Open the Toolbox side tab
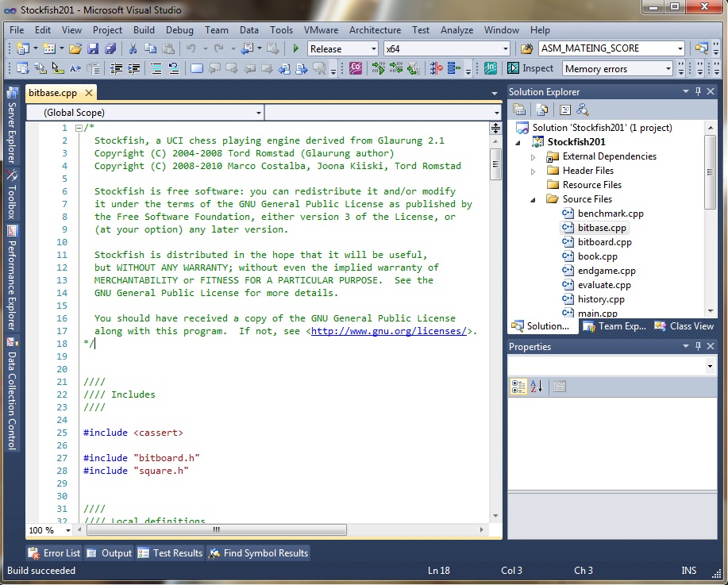 12,194
